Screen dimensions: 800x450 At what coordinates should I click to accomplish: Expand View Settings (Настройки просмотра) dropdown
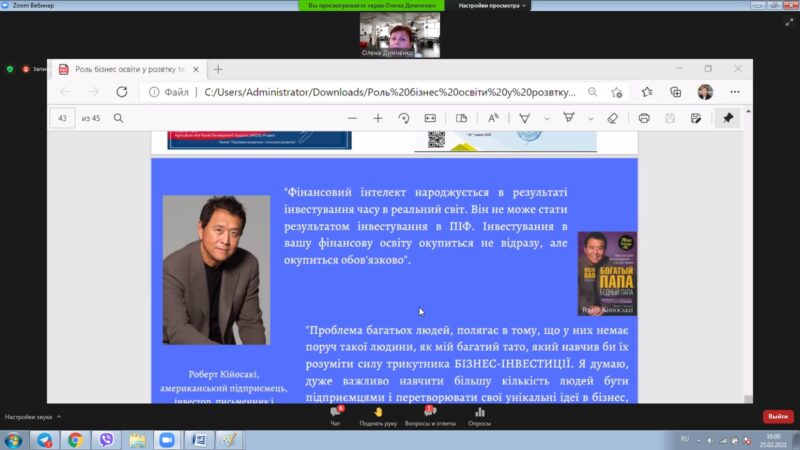(493, 5)
